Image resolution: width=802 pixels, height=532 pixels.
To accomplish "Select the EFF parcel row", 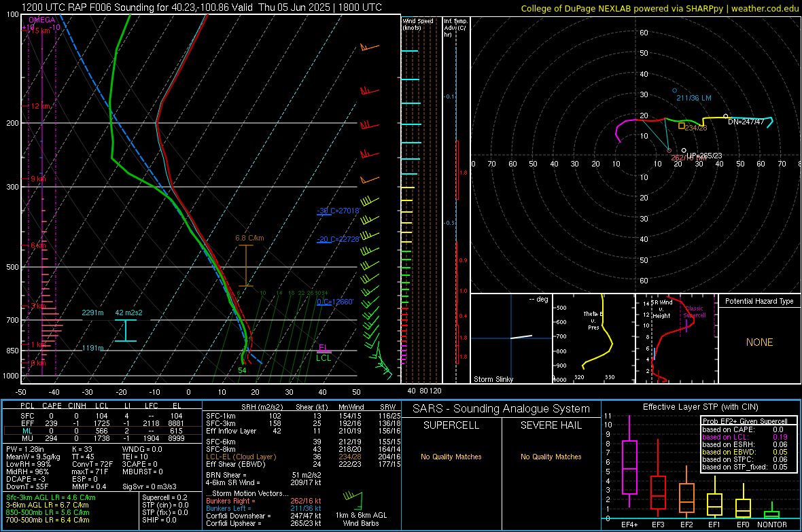I will click(102, 423).
